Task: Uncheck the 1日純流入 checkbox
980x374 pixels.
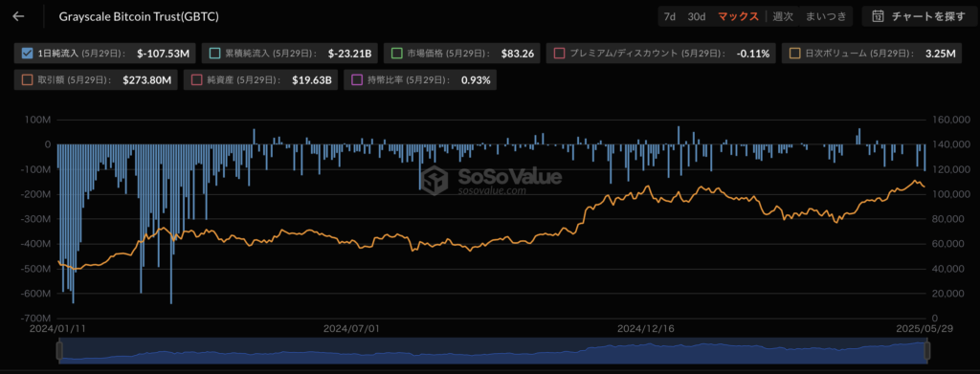Action: 26,54
